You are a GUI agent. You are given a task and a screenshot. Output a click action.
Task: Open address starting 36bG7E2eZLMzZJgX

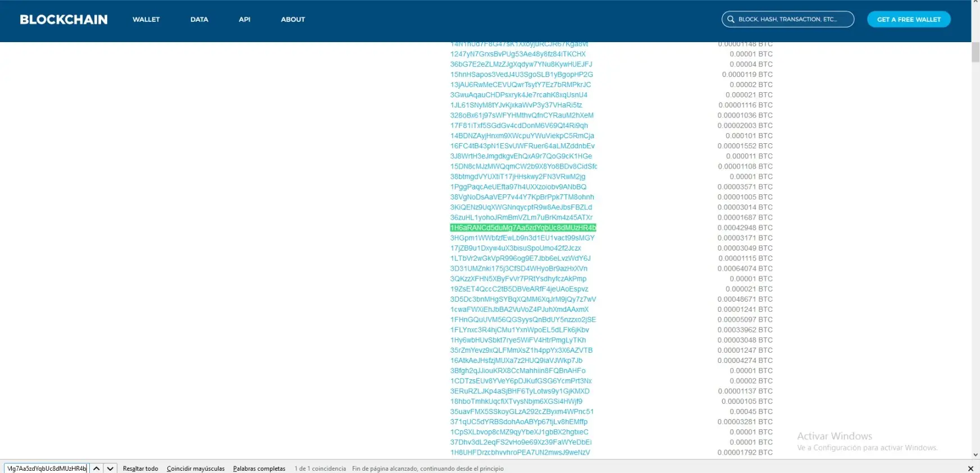tap(521, 64)
